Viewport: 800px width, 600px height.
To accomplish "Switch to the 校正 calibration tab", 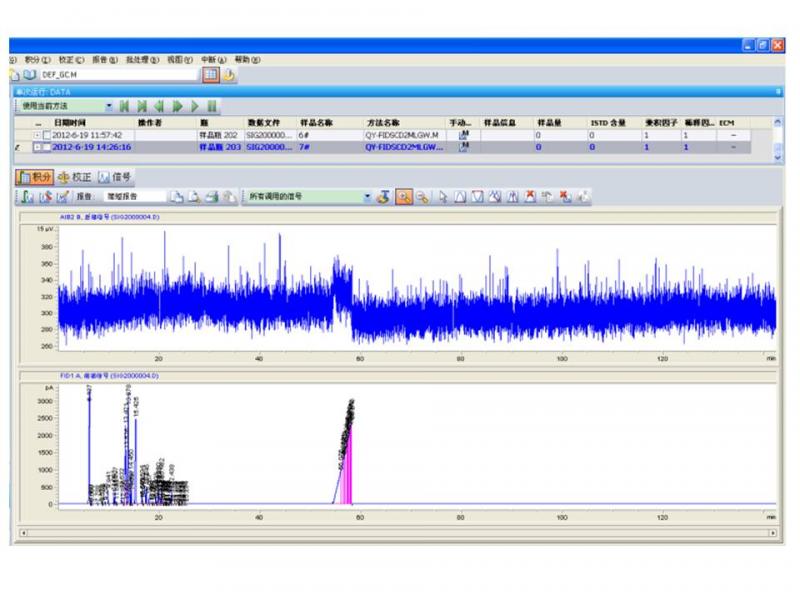I will 74,177.
